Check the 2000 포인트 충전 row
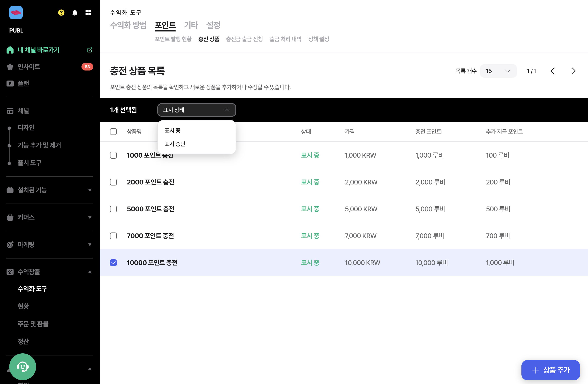The height and width of the screenshot is (384, 588). point(113,182)
